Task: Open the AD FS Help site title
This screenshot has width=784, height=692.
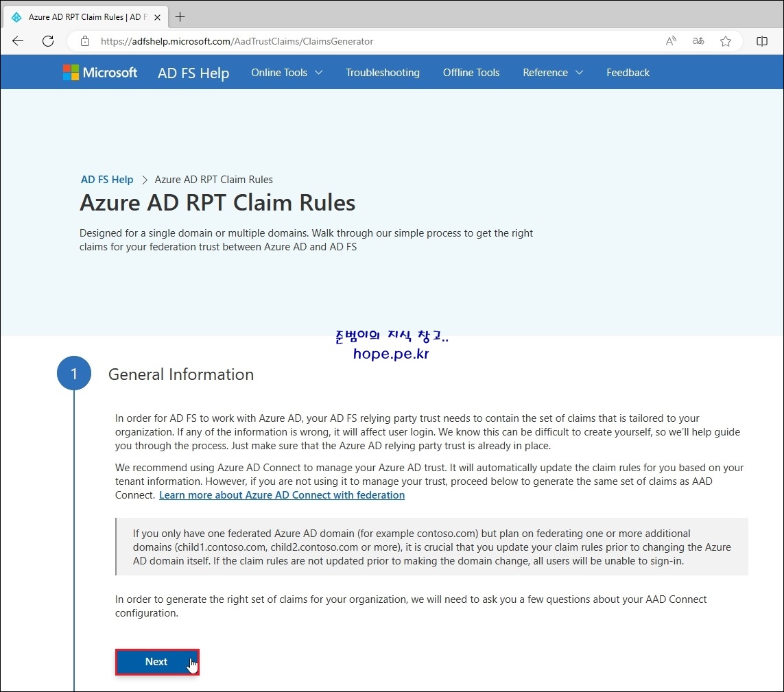Action: tap(193, 73)
